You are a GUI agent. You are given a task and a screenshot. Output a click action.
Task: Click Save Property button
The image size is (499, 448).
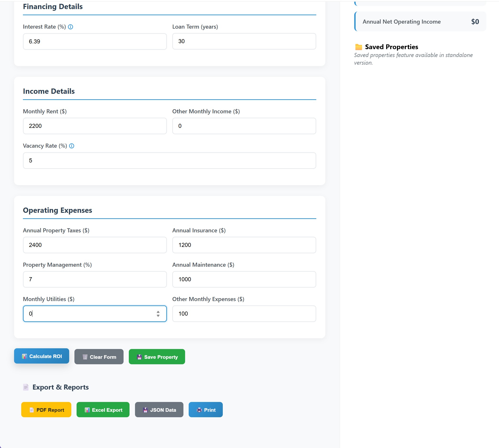(x=157, y=357)
